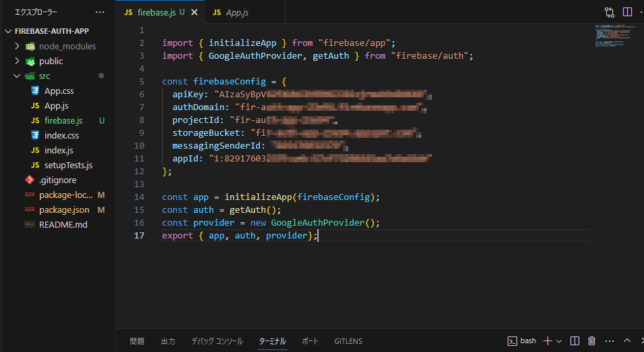Viewport: 644px width, 352px height.
Task: Open setupTests.js in the file tree
Action: click(x=68, y=165)
